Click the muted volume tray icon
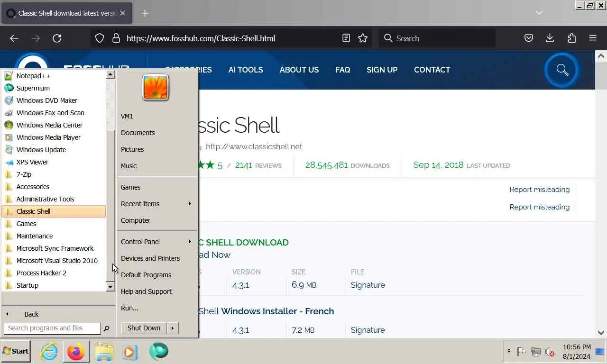The height and width of the screenshot is (364, 607). (x=550, y=352)
